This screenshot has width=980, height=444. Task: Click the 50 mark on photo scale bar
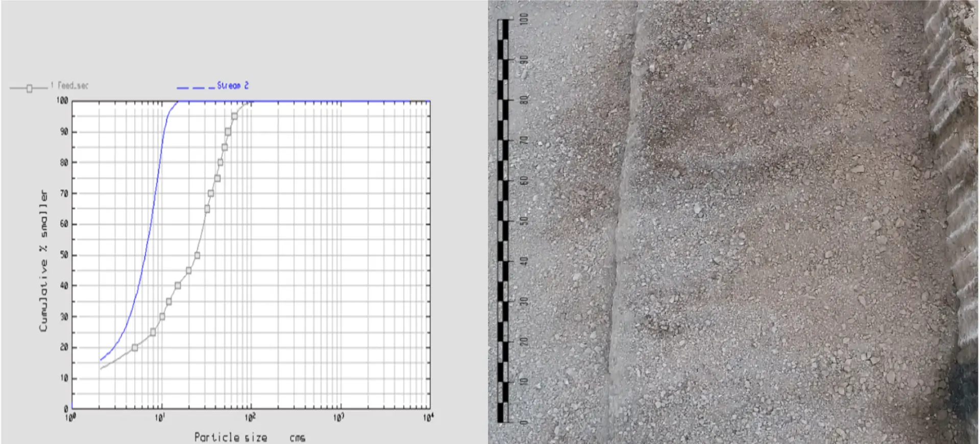pyautogui.click(x=524, y=221)
